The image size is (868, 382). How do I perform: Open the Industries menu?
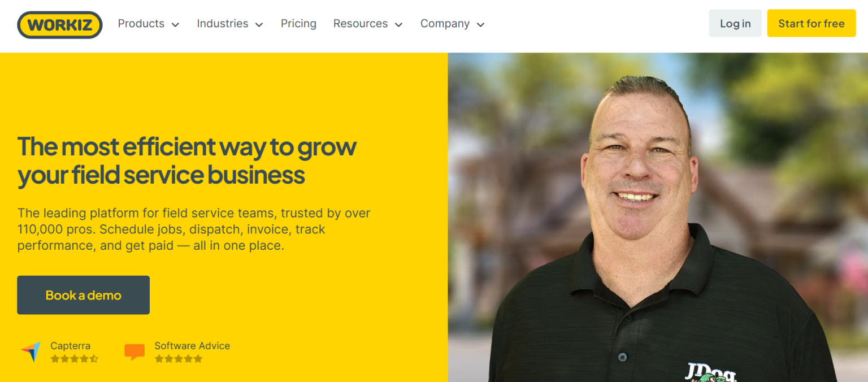point(230,24)
